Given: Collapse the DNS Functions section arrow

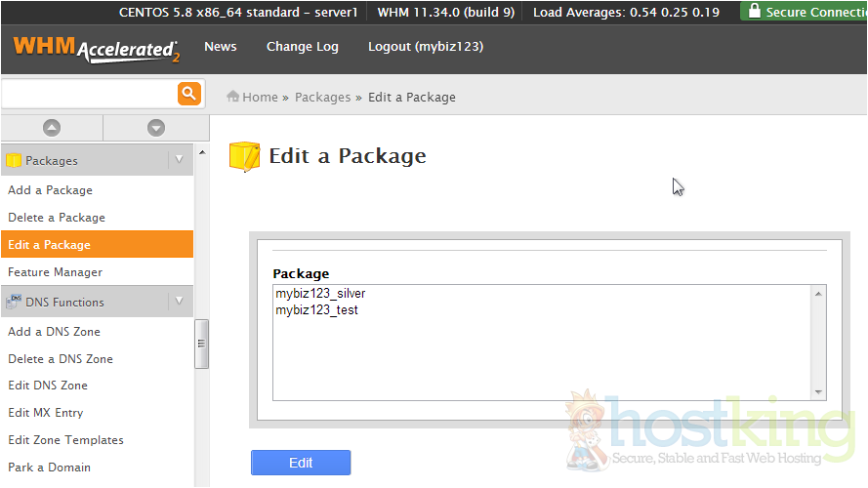Looking at the screenshot, I should pyautogui.click(x=179, y=302).
